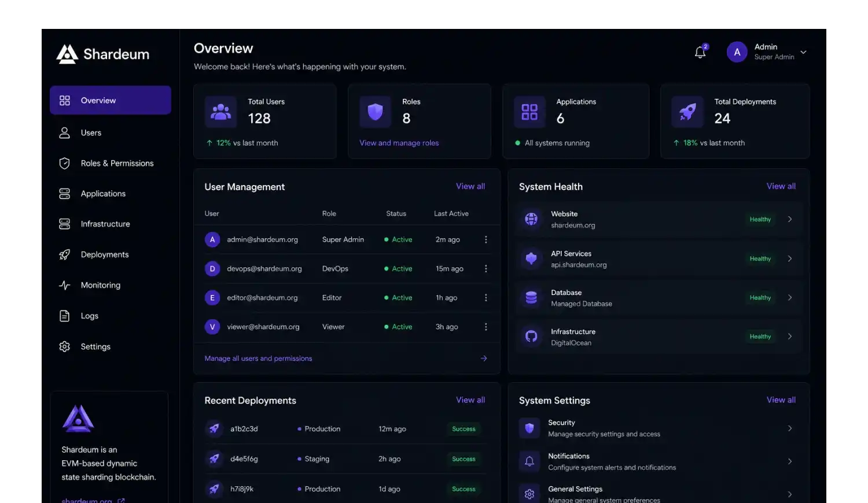This screenshot has width=868, height=503.
Task: Open the three-dot menu for viewer@shardeum.org
Action: [486, 327]
